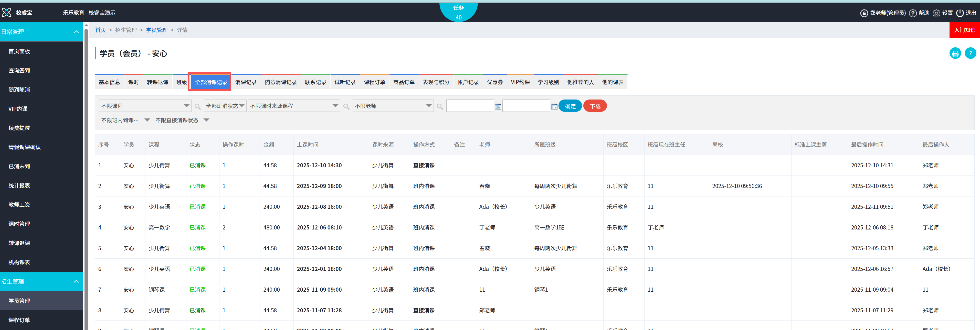Click the print icon near the page title
The height and width of the screenshot is (330, 980).
pyautogui.click(x=955, y=53)
